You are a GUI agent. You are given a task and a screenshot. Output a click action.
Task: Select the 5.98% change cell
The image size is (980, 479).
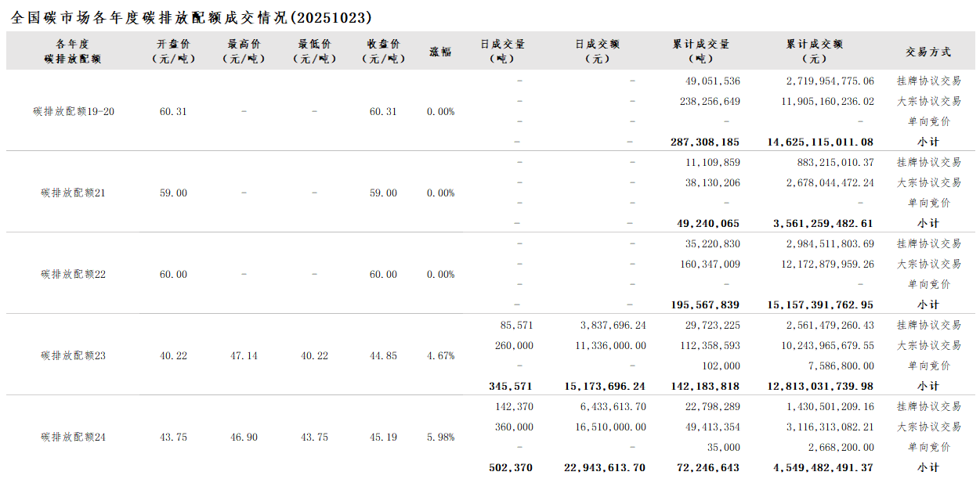(x=440, y=437)
